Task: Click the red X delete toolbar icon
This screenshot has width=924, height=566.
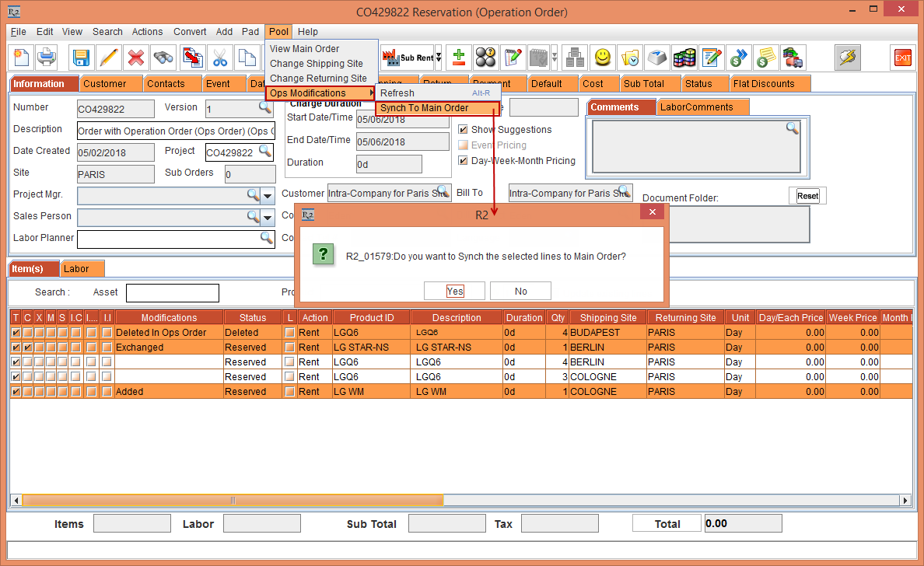Action: tap(136, 58)
